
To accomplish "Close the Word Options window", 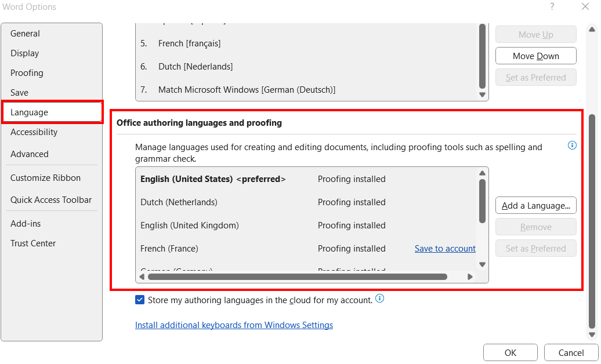I will pyautogui.click(x=585, y=6).
